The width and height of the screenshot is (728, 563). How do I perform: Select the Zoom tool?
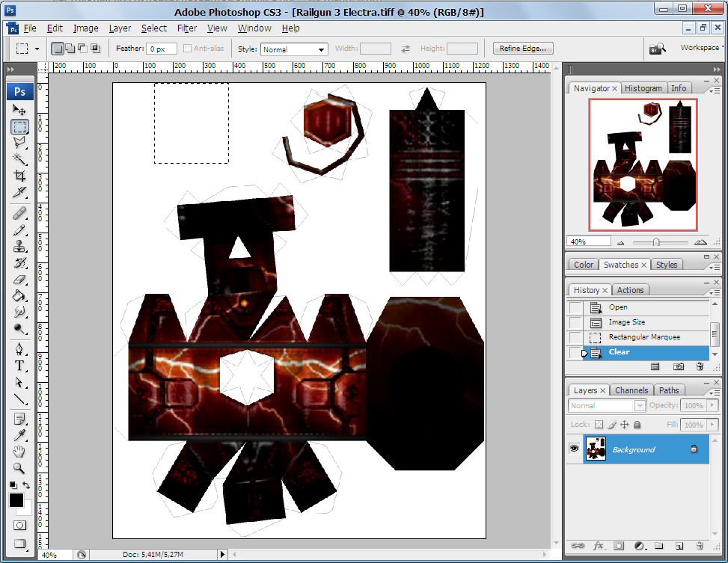(19, 468)
